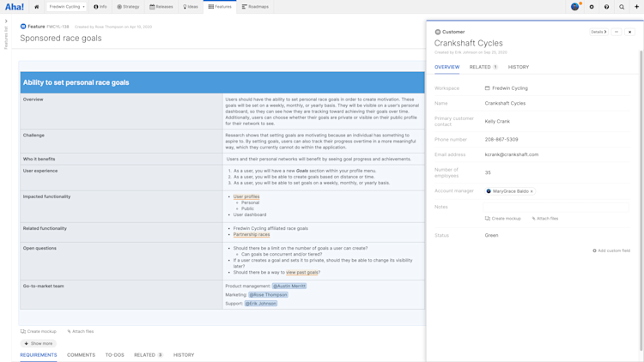The image size is (644, 362).
Task: Go to the home icon
Action: click(x=37, y=7)
